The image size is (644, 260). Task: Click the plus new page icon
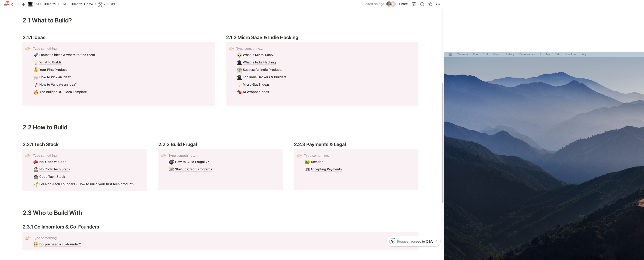24,4
